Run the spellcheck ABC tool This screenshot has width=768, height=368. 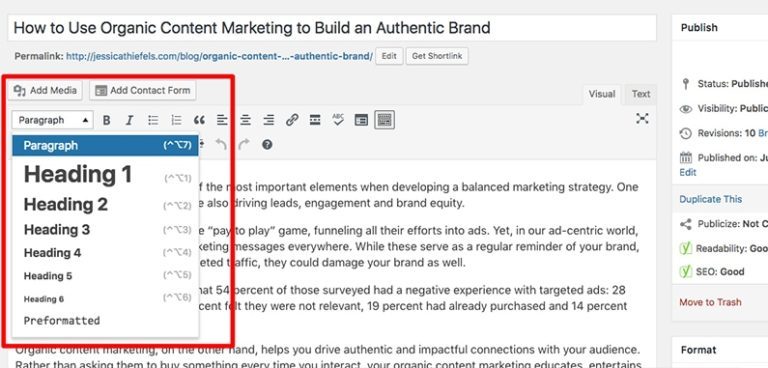click(338, 120)
